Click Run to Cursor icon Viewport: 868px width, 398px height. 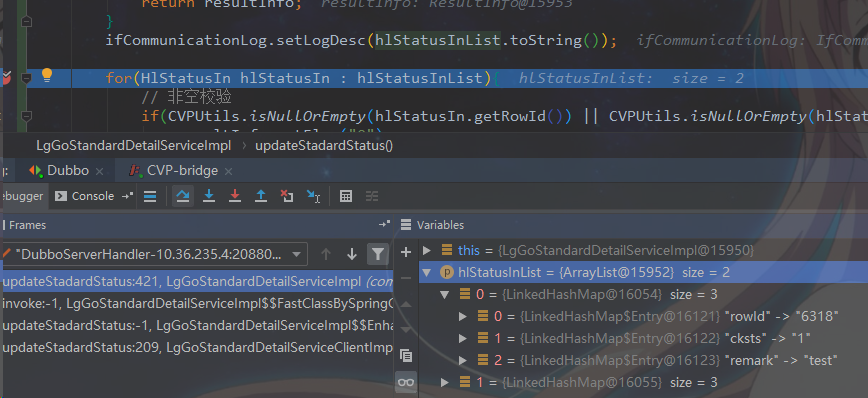313,196
